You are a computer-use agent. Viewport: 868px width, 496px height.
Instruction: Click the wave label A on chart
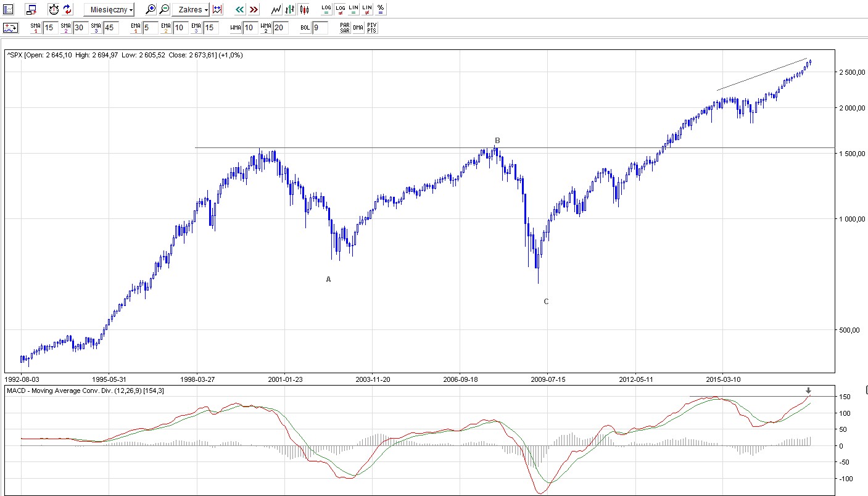328,279
